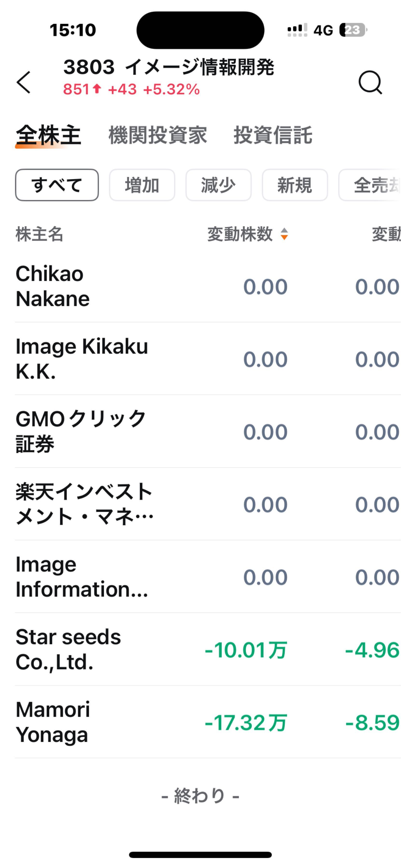The height and width of the screenshot is (868, 401).
Task: Tap the 変動株数 sort arrow icon
Action: (284, 234)
